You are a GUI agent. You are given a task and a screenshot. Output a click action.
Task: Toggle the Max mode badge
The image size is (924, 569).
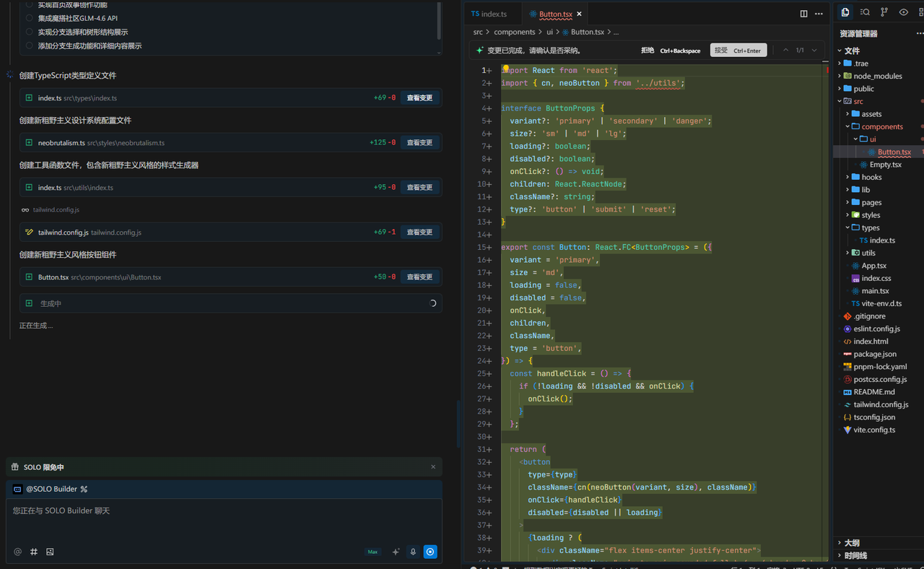[x=372, y=552]
